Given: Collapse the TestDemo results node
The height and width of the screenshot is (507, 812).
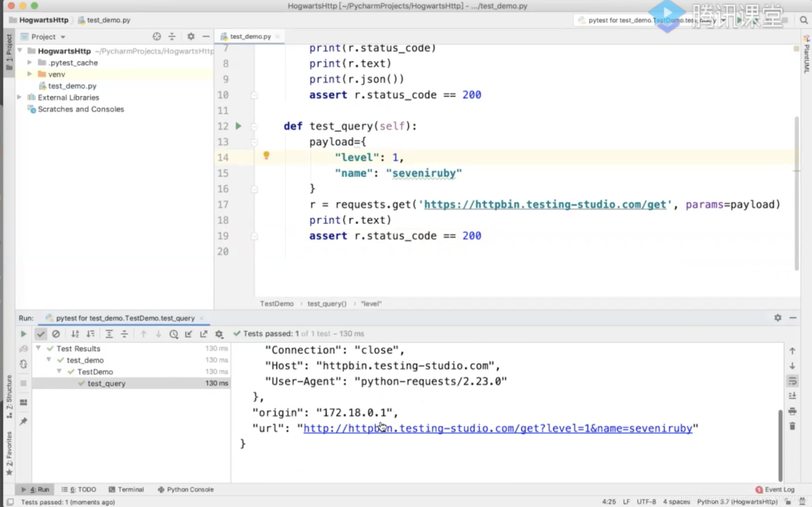Looking at the screenshot, I should tap(59, 371).
